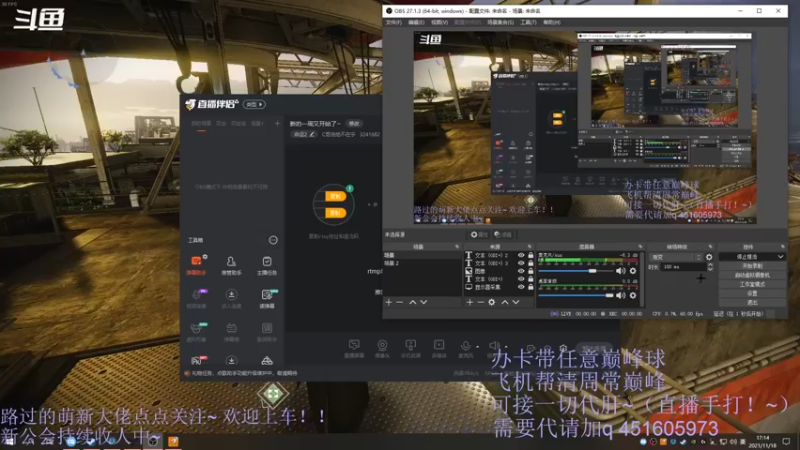Add 摄像头 camera source
The image size is (800, 450).
click(x=382, y=349)
